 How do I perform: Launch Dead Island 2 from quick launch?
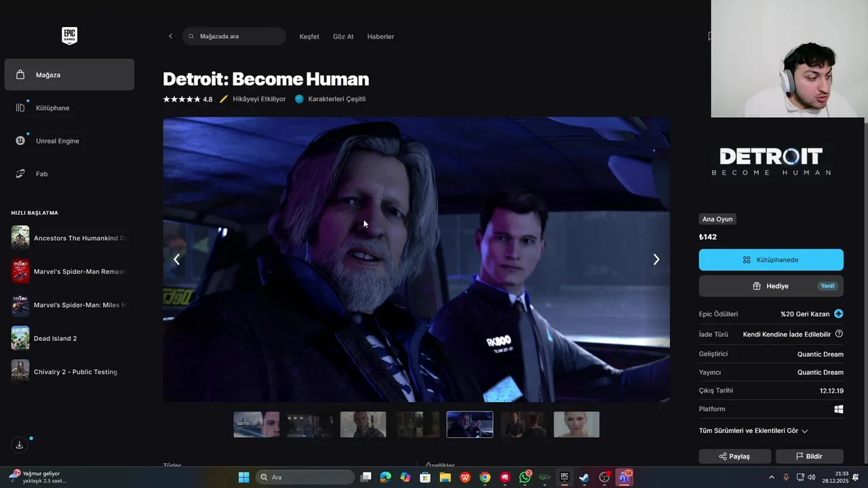pos(69,338)
